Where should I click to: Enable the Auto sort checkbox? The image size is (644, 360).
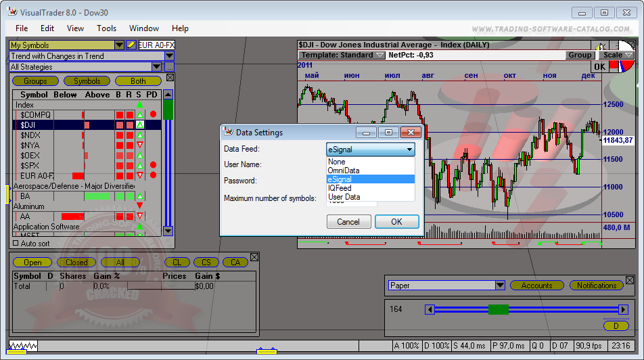point(16,243)
